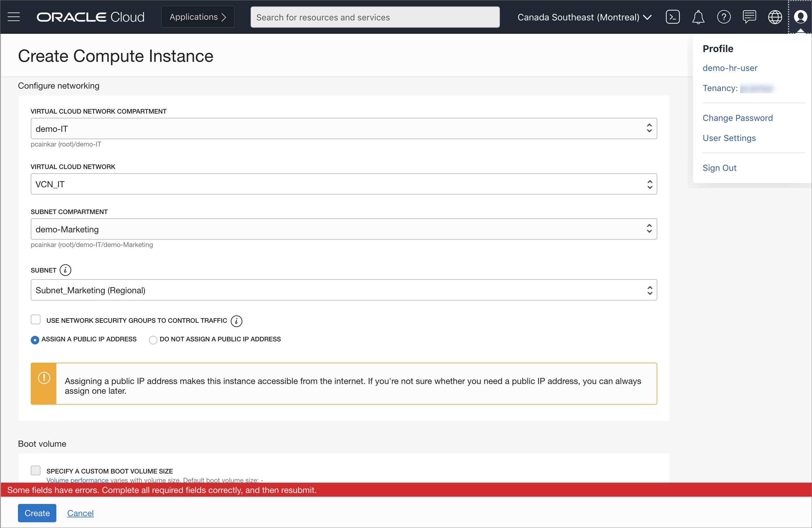Enable network security groups checkbox
The height and width of the screenshot is (528, 812).
pyautogui.click(x=36, y=320)
